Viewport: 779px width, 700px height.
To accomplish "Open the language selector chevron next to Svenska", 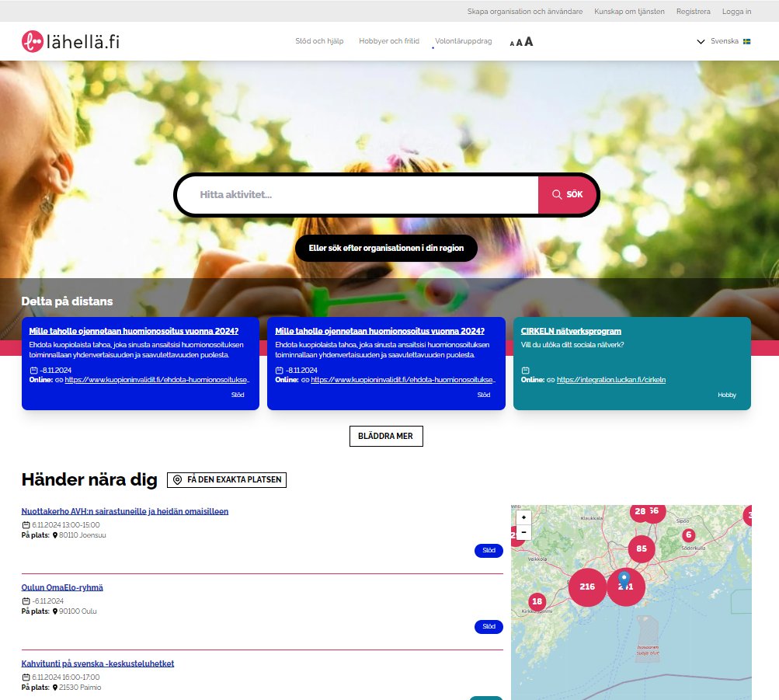I will [x=701, y=41].
